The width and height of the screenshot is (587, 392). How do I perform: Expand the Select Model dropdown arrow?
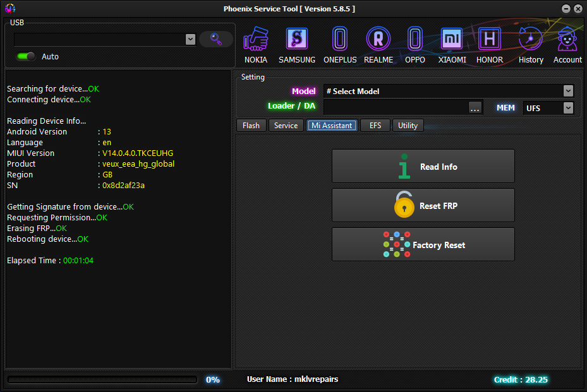click(568, 91)
